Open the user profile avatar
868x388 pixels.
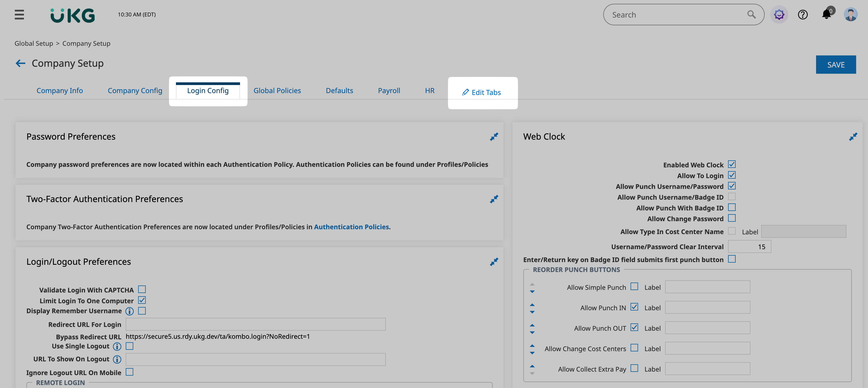(850, 15)
